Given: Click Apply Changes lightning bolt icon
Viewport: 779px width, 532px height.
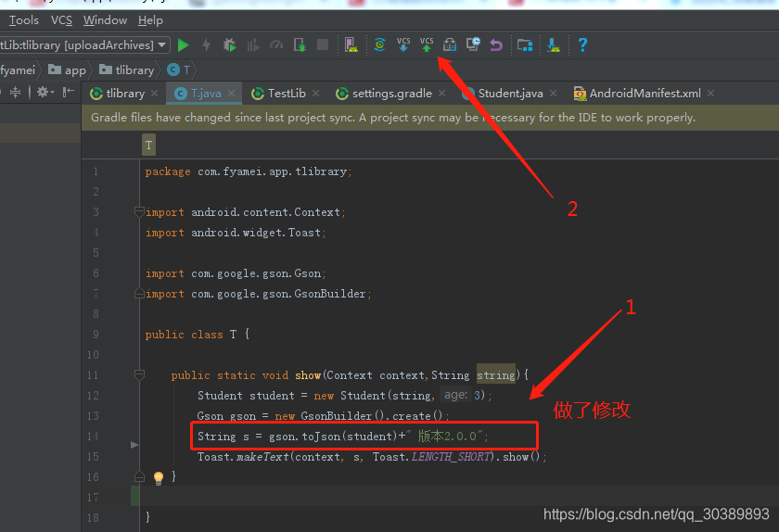Looking at the screenshot, I should point(206,45).
